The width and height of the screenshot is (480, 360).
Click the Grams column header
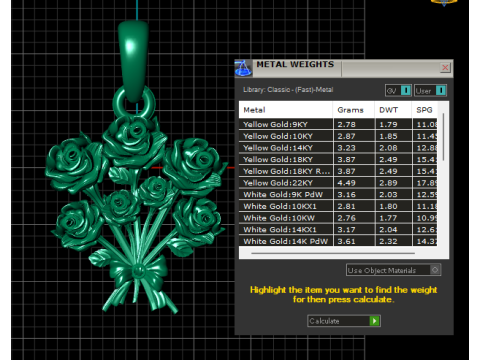(354, 110)
